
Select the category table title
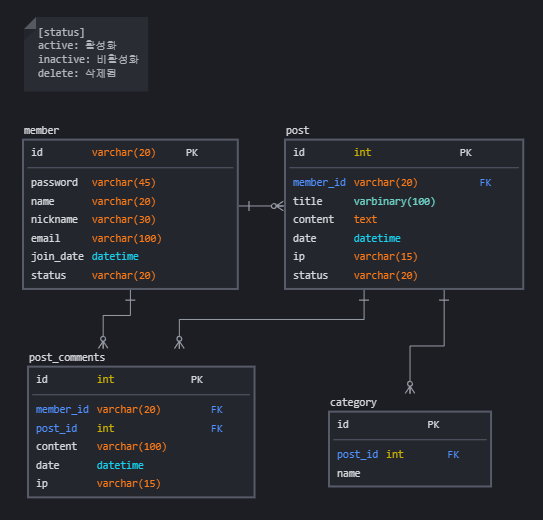353,402
